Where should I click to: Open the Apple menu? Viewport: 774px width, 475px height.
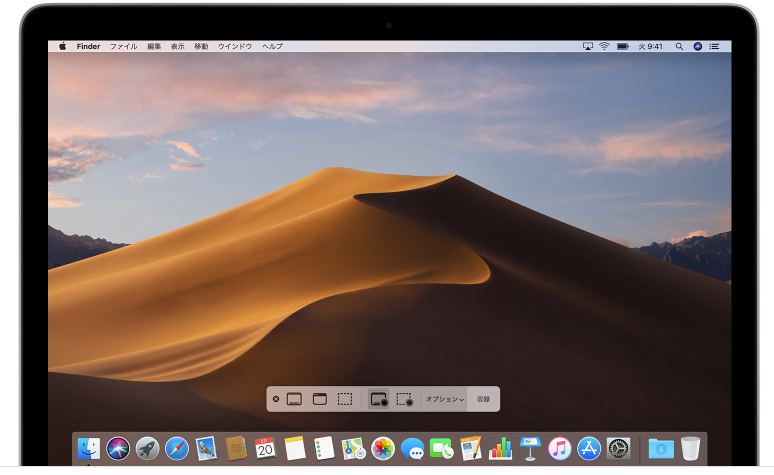(x=63, y=46)
